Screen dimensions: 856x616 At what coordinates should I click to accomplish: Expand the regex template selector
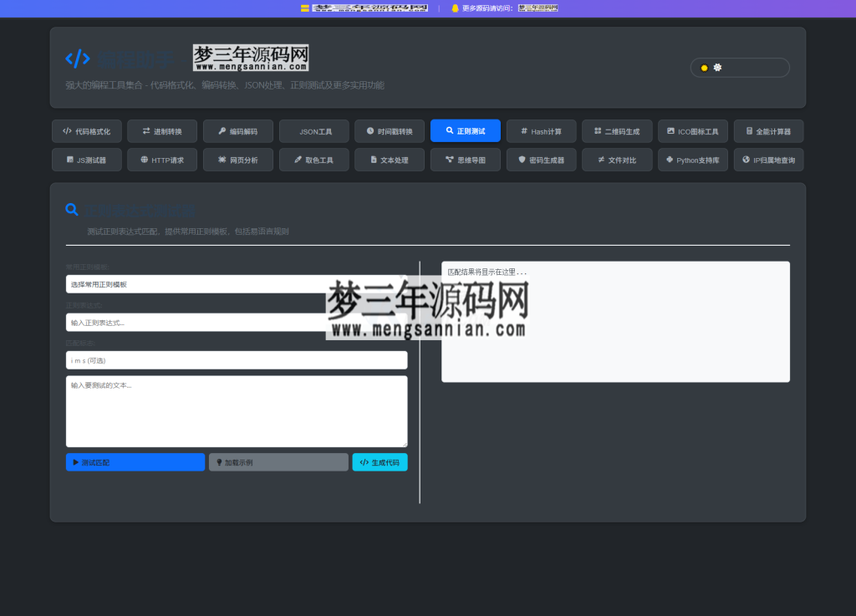(237, 283)
